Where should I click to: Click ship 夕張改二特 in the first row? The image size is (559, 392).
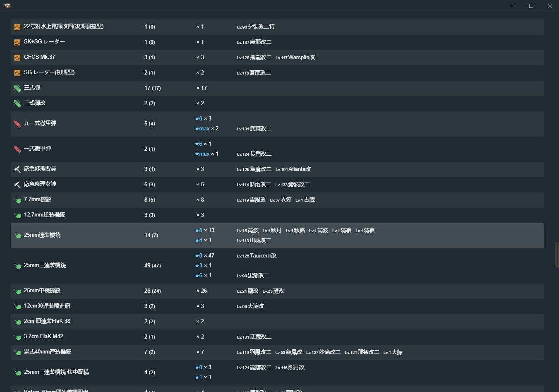point(261,26)
